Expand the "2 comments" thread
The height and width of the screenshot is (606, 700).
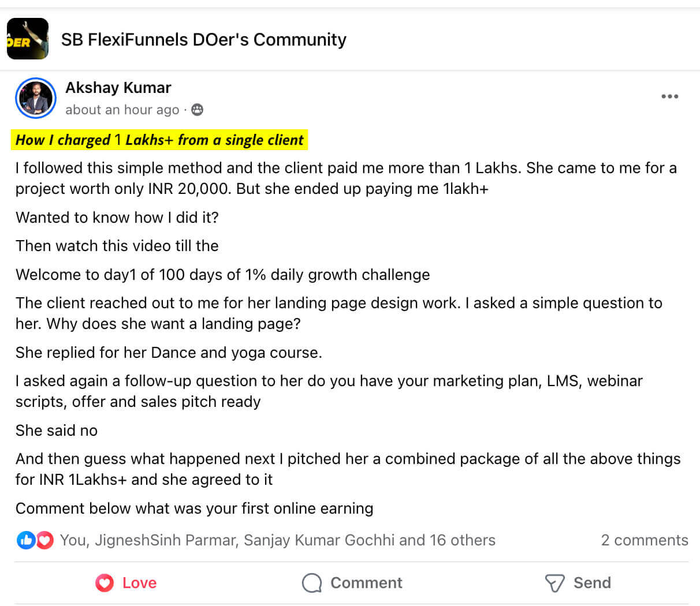coord(644,540)
